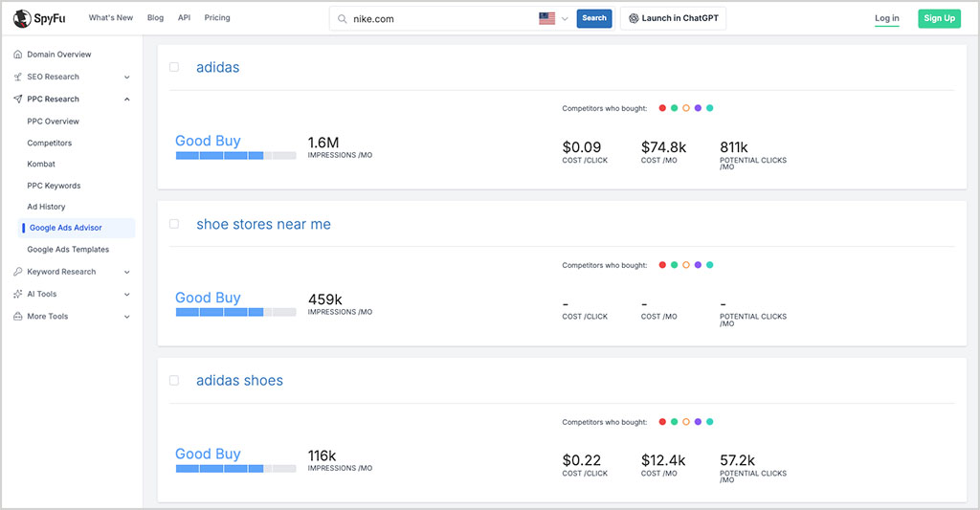Click the 459k impressions value
Image resolution: width=980 pixels, height=510 pixels.
[x=325, y=299]
